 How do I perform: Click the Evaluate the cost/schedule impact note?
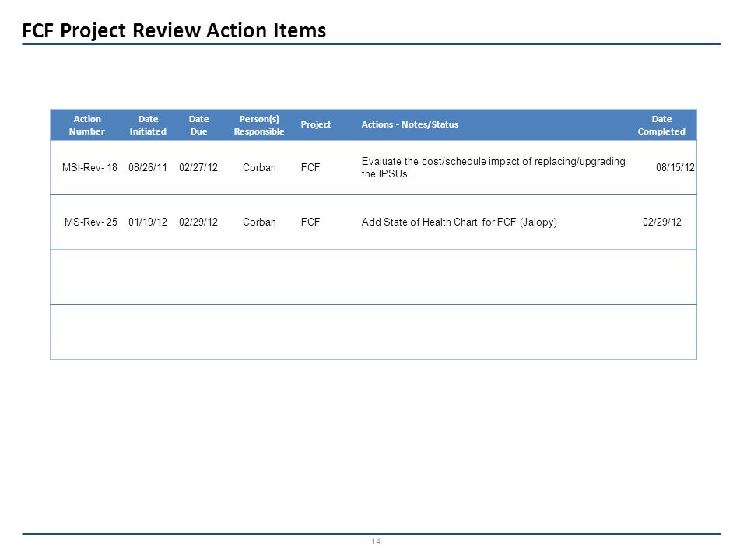click(493, 168)
